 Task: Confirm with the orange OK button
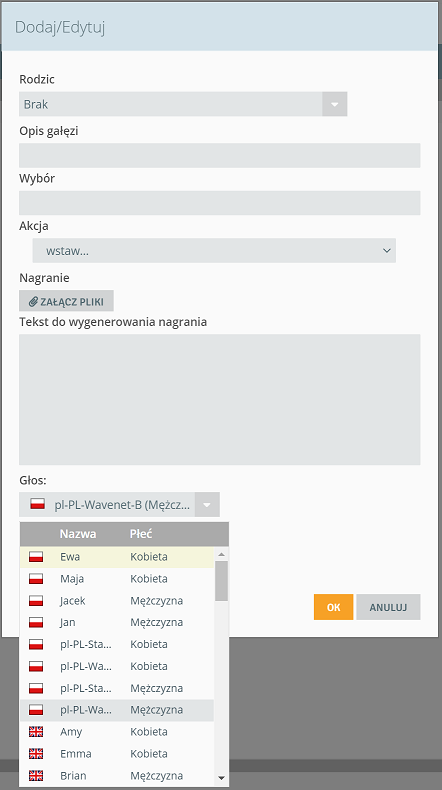pos(333,607)
